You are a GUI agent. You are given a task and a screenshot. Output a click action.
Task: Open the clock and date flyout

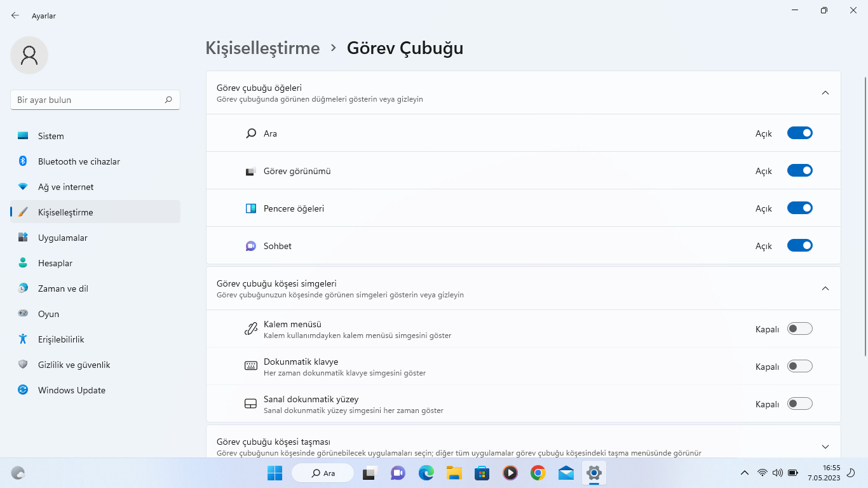coord(824,473)
